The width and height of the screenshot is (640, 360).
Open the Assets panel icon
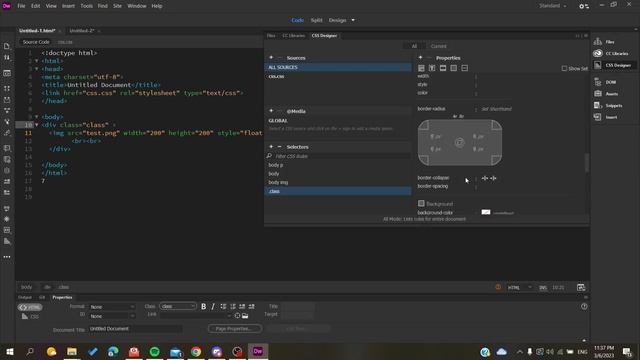point(598,93)
